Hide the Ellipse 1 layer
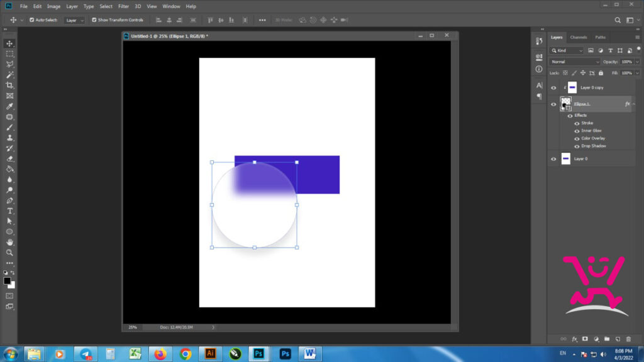 pos(553,104)
